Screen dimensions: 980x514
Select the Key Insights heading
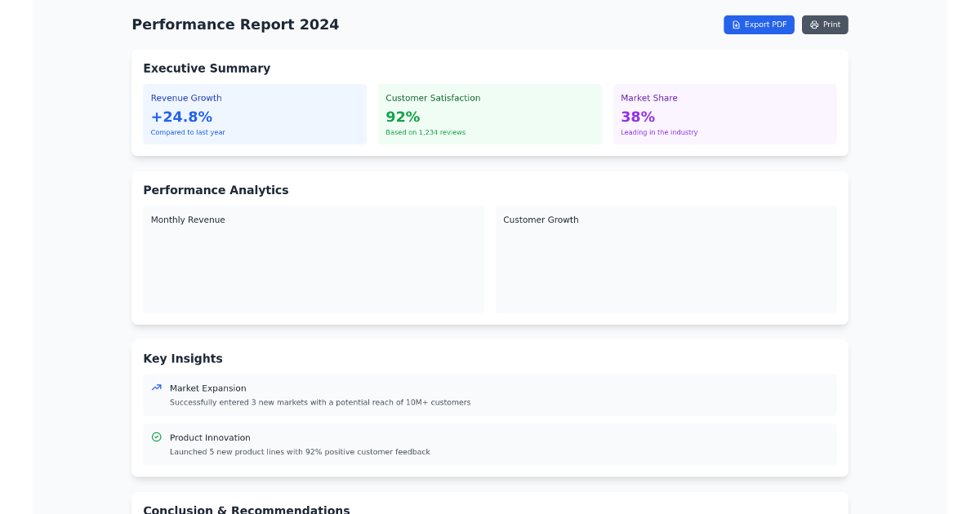pyautogui.click(x=183, y=359)
